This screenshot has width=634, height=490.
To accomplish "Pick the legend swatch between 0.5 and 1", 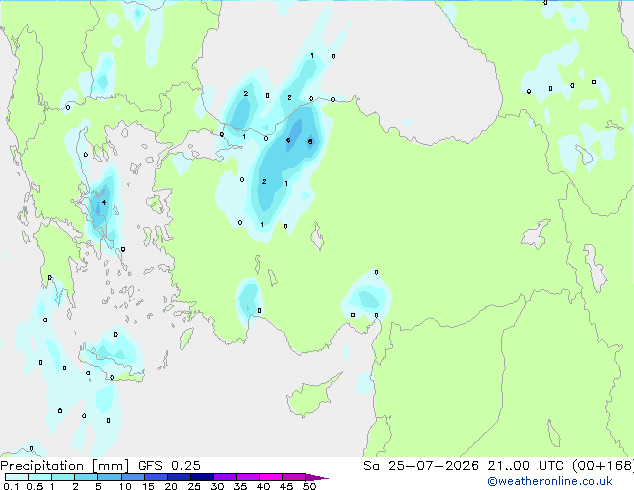I will [40, 477].
